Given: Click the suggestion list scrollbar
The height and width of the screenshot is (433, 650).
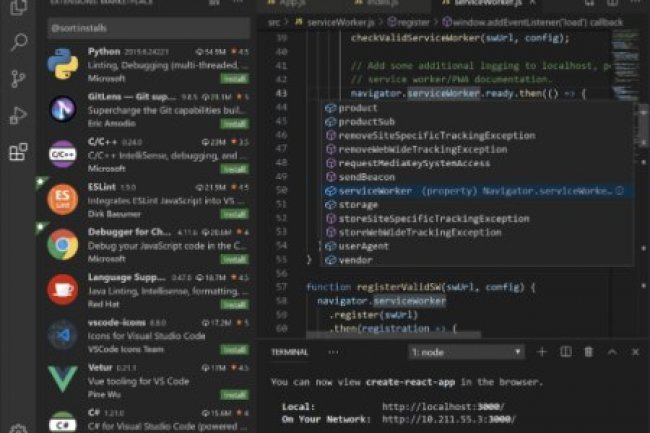Looking at the screenshot, I should point(643,124).
